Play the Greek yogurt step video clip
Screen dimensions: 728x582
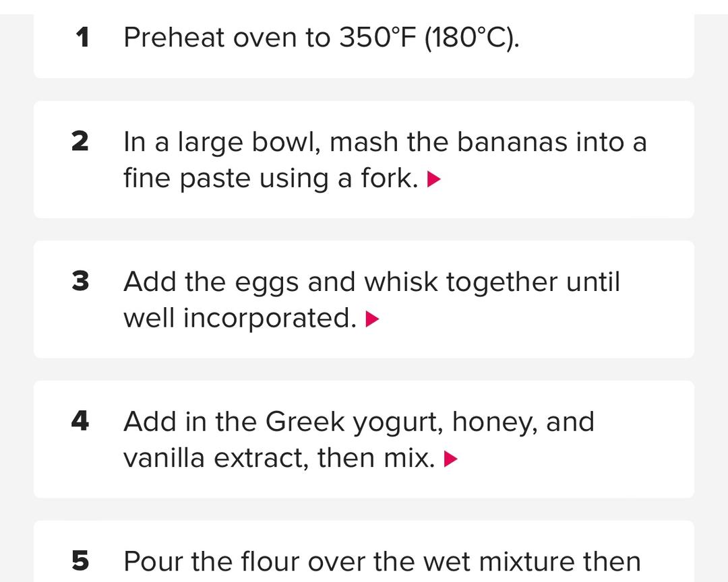[x=452, y=459]
